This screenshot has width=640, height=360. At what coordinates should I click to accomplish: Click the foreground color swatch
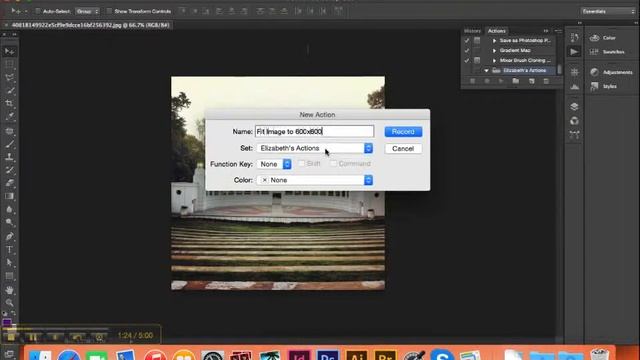(x=7, y=323)
